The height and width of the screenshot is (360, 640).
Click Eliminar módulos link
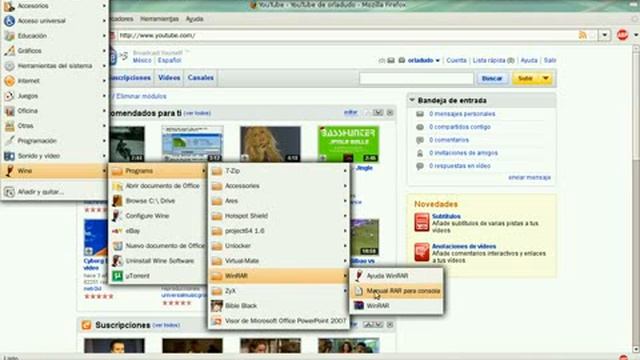[141, 96]
